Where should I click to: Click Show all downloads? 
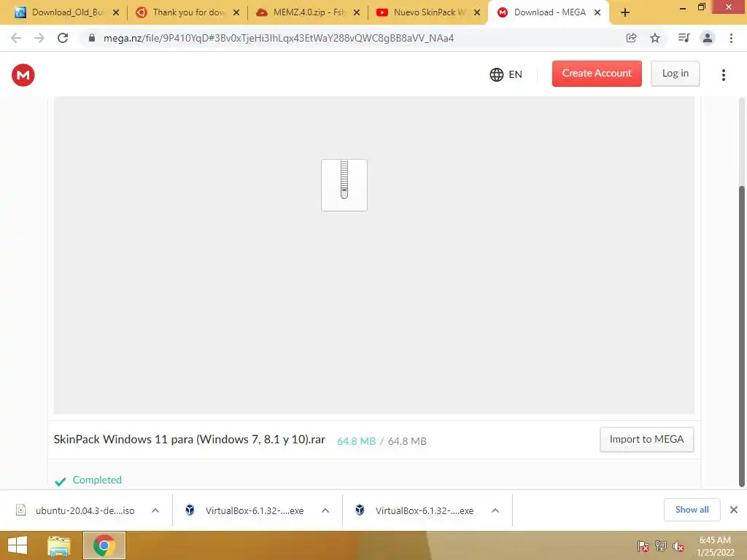click(x=692, y=510)
